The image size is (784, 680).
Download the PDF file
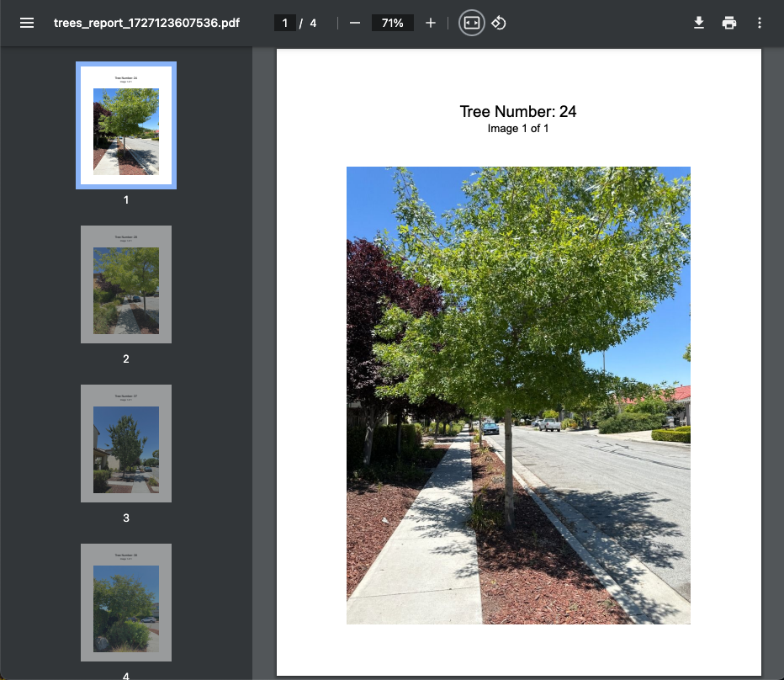(x=699, y=23)
